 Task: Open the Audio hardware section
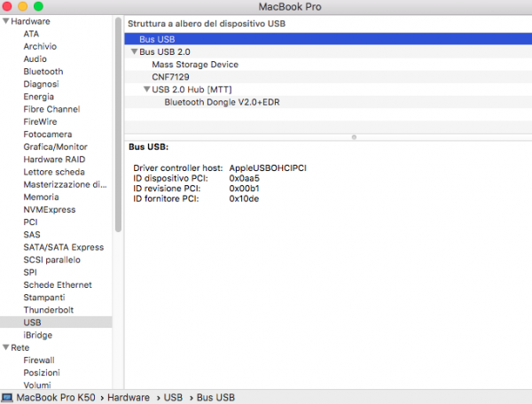tap(35, 59)
